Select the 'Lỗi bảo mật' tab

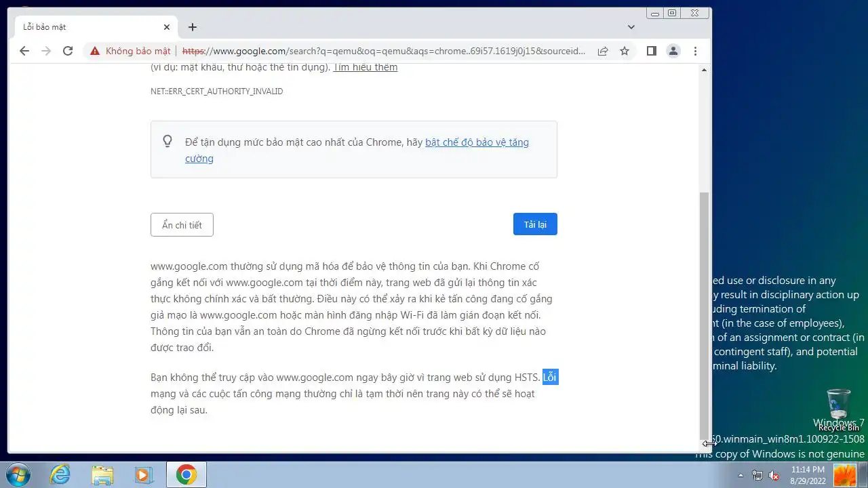click(96, 27)
